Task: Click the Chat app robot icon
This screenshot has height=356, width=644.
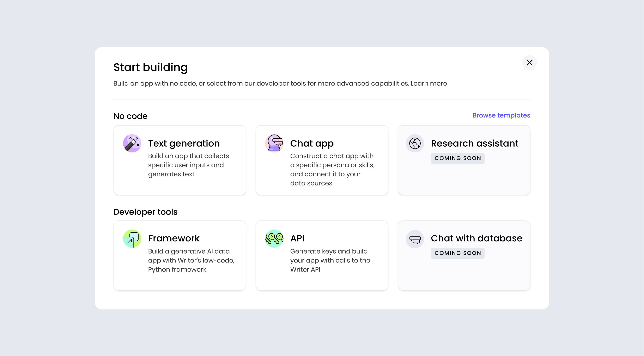Action: [274, 143]
